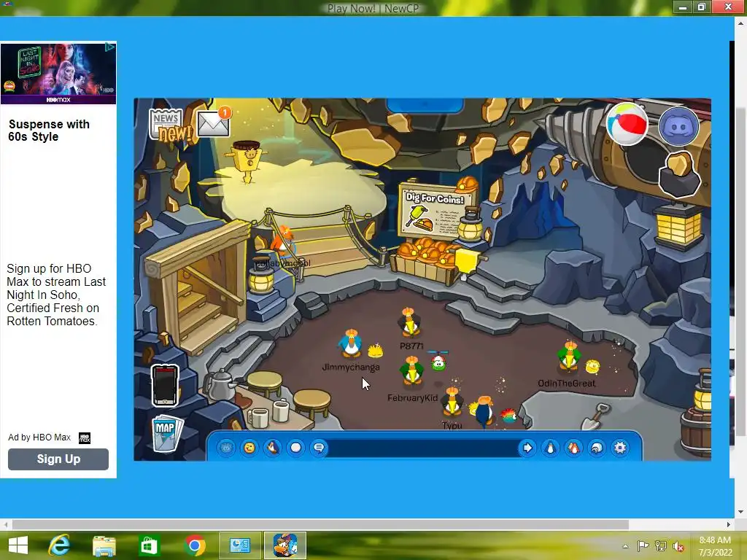Click the AdChoices triangle icon

click(110, 47)
